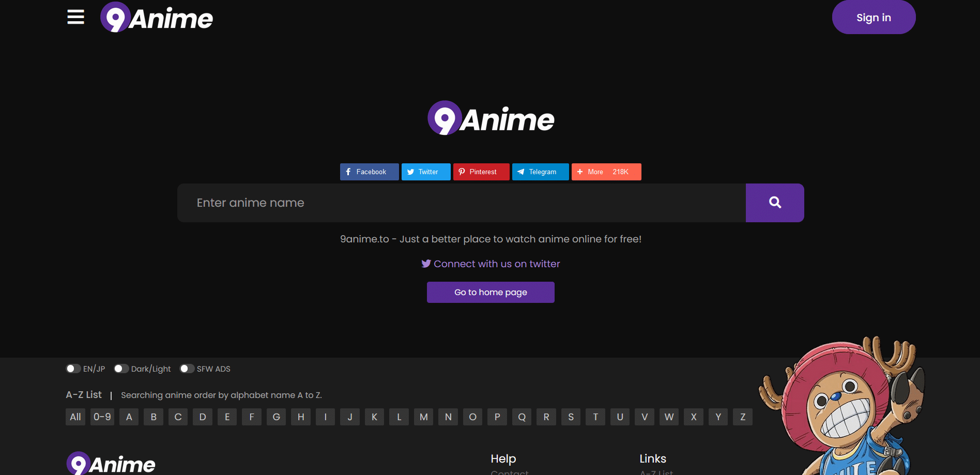Viewport: 980px width, 475px height.
Task: Choose letter P filter
Action: (x=497, y=417)
